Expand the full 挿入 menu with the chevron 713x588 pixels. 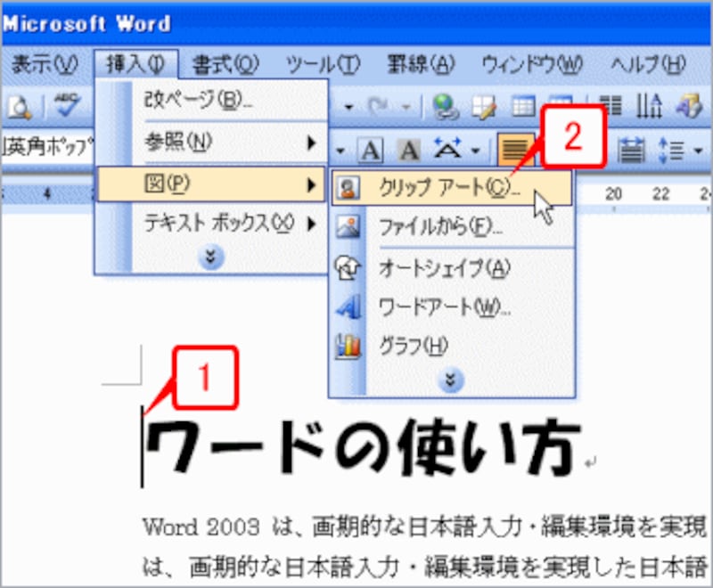point(211,257)
